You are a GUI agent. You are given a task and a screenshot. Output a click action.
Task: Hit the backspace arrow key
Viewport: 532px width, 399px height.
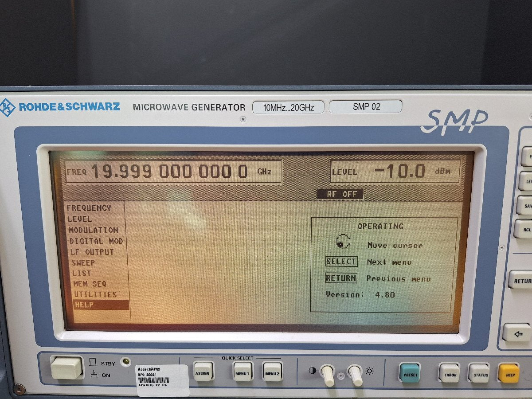coord(518,332)
